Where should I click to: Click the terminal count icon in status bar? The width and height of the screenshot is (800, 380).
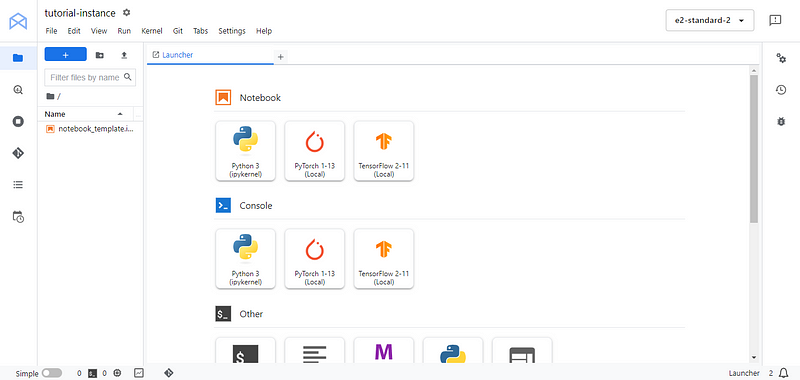[92, 373]
